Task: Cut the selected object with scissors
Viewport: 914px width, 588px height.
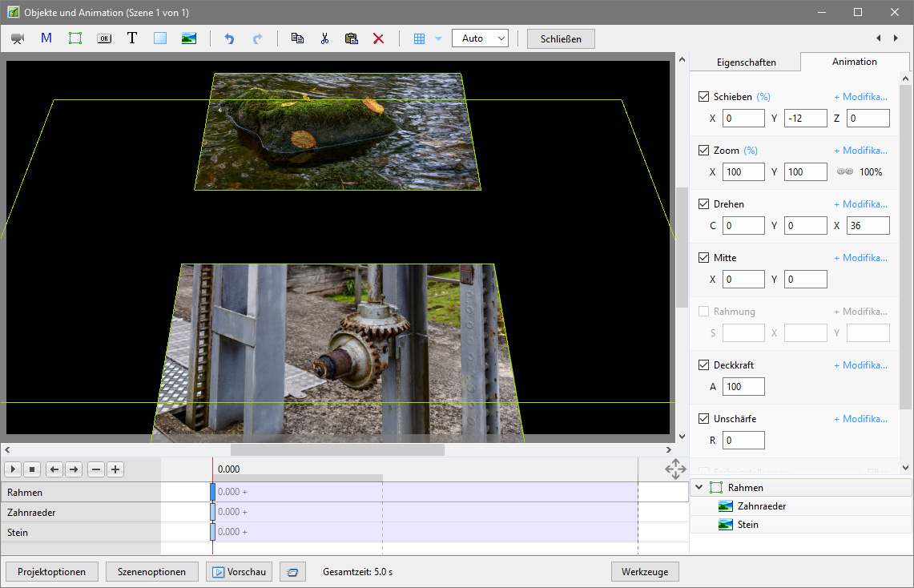Action: (324, 38)
